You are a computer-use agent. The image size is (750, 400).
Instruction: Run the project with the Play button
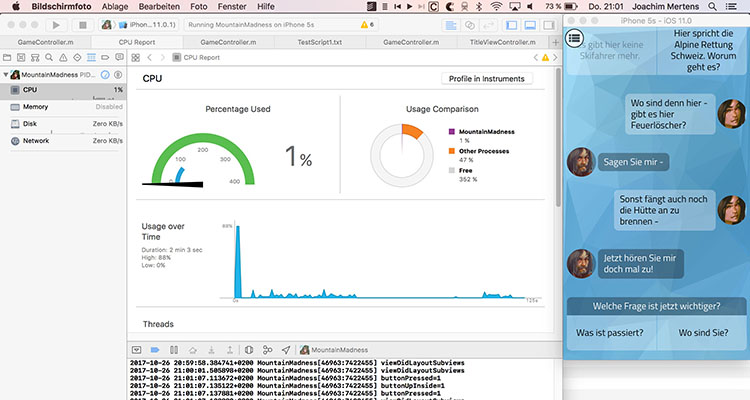(56, 25)
